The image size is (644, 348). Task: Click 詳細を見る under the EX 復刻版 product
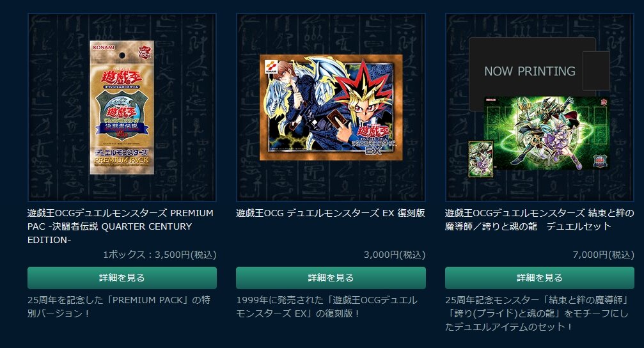pos(331,278)
